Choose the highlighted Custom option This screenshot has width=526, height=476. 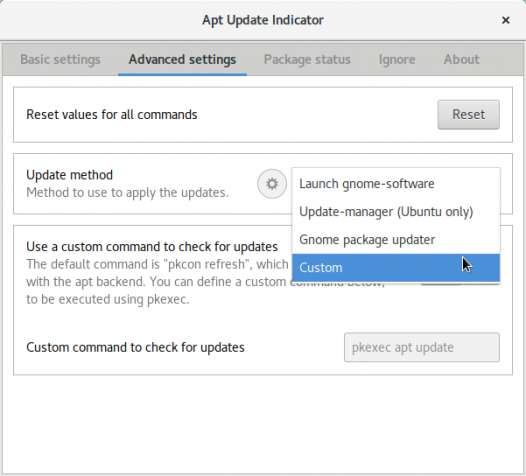point(396,268)
